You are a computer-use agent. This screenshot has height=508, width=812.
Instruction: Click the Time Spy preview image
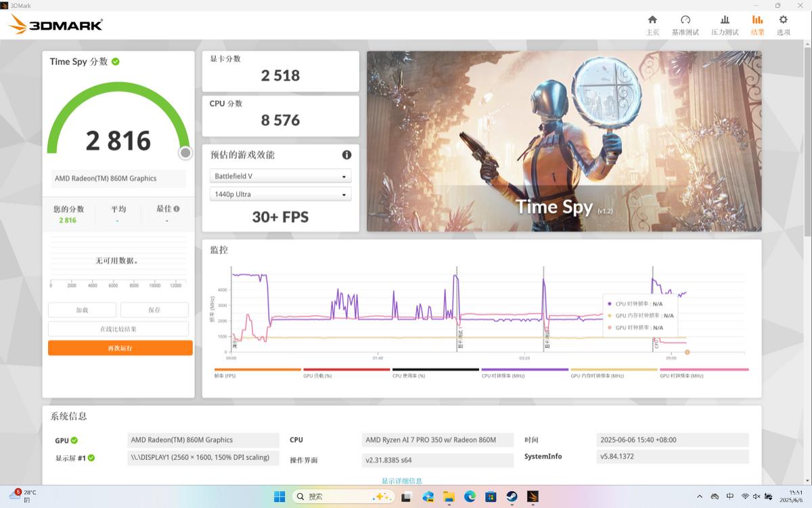tap(564, 142)
